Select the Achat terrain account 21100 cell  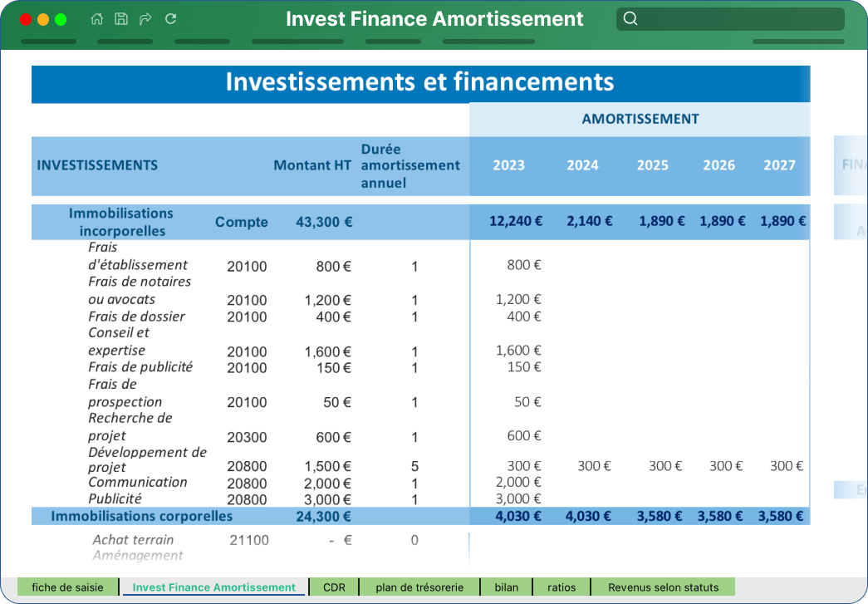[249, 540]
